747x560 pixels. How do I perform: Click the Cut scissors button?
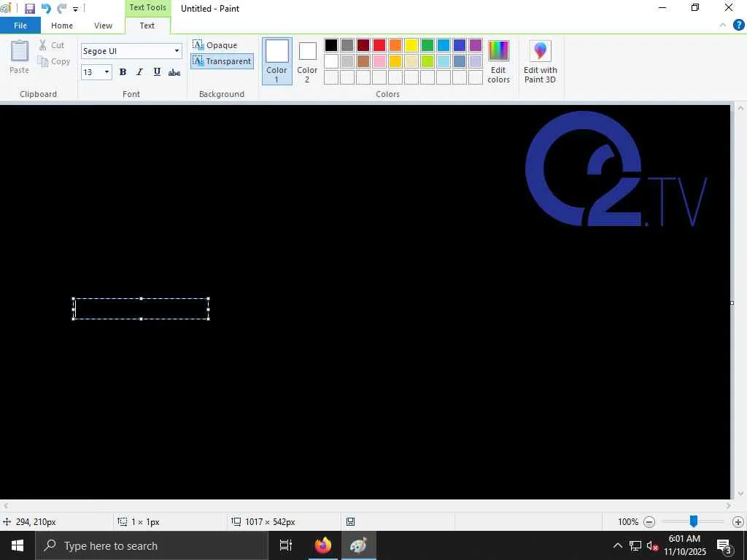click(x=52, y=45)
